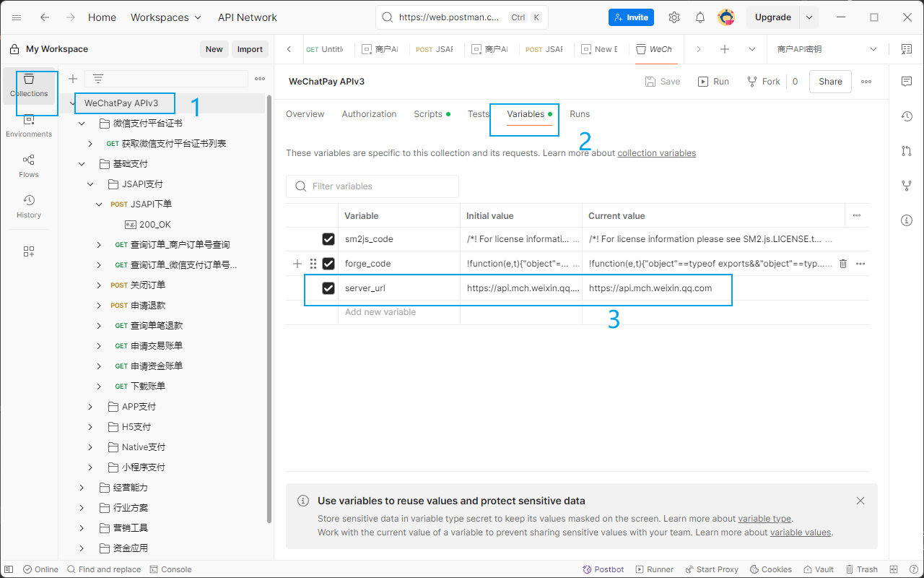Open the 商户API密钥 environment selector
Viewport: 924px width, 578px height.
[x=827, y=49]
